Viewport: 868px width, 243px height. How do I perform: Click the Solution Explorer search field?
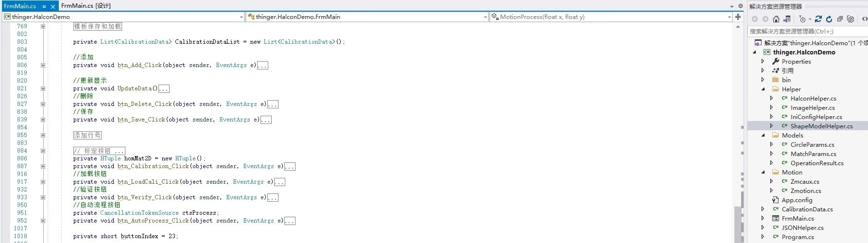(x=808, y=31)
